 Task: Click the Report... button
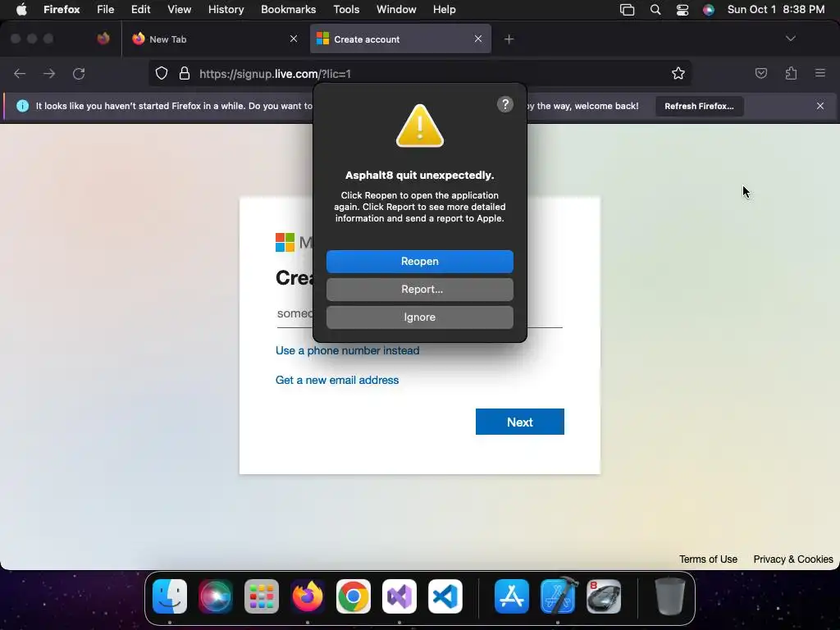[419, 290]
